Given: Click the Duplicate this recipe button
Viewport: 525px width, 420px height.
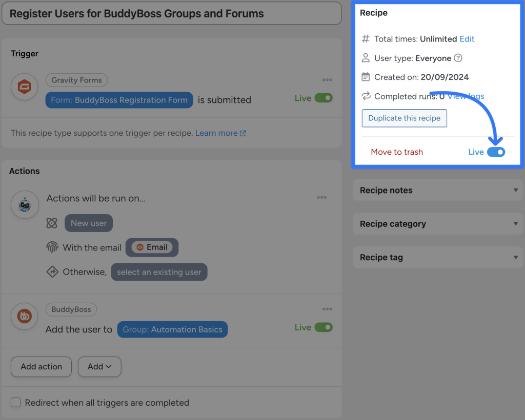Looking at the screenshot, I should pos(404,118).
